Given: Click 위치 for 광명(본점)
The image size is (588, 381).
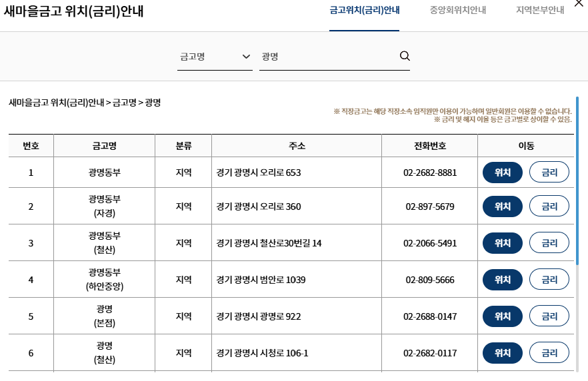Looking at the screenshot, I should (x=503, y=316).
